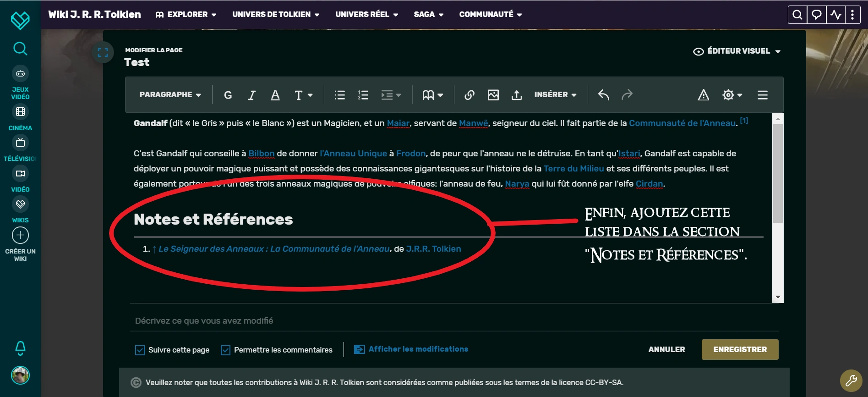The width and height of the screenshot is (868, 397).
Task: Click the warning triangle notices icon
Action: [x=703, y=95]
